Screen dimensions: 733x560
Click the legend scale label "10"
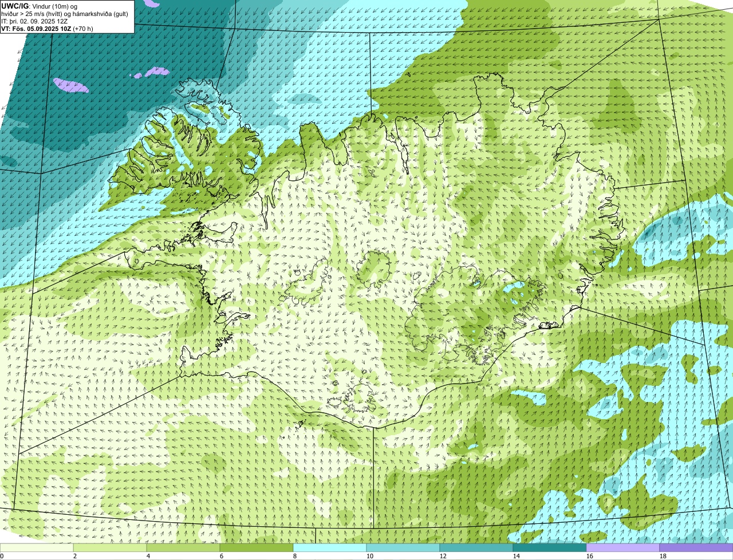tap(370, 556)
